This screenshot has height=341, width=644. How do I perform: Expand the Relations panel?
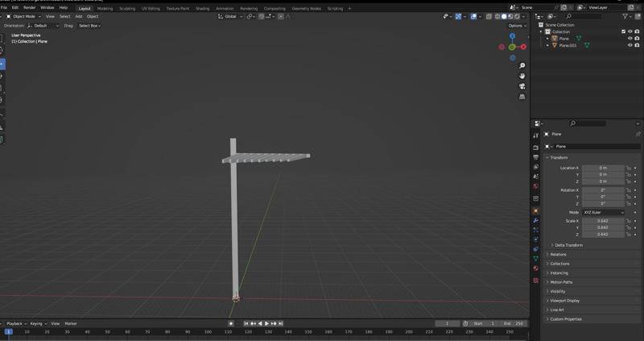pos(557,255)
